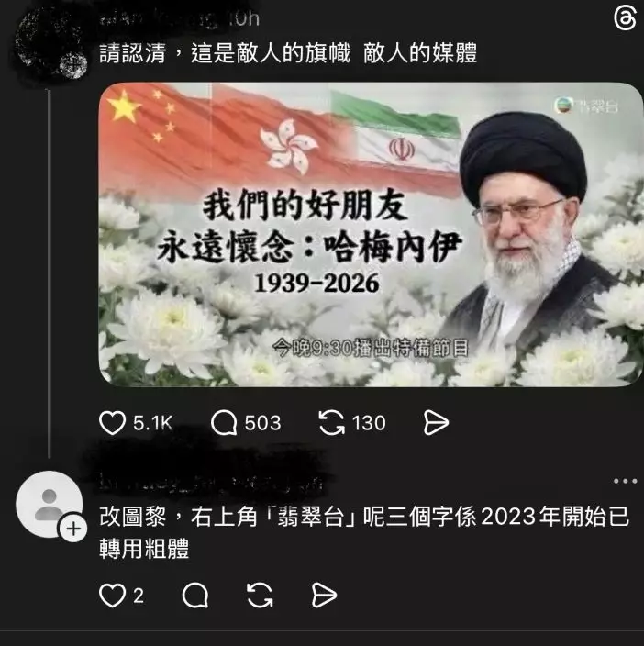
Task: Open the three-dot menu on the reply
Action: tap(625, 481)
